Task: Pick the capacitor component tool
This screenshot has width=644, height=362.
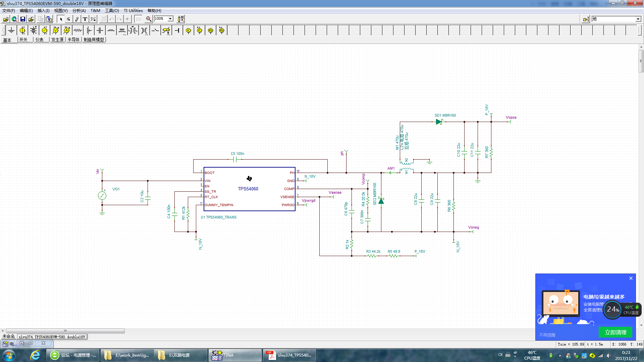Action: pos(100,31)
